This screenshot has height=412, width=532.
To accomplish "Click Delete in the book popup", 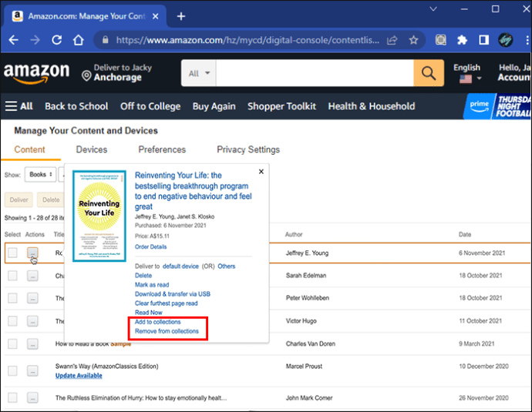I will click(x=143, y=276).
